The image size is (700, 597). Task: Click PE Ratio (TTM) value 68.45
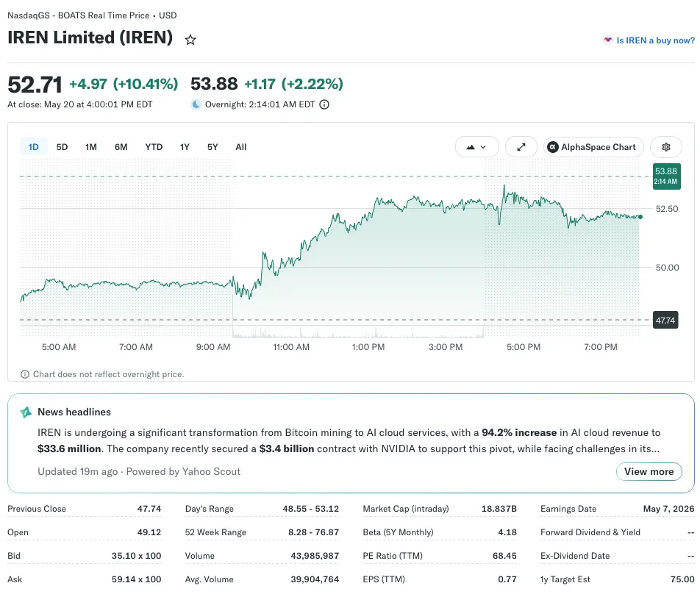click(504, 556)
